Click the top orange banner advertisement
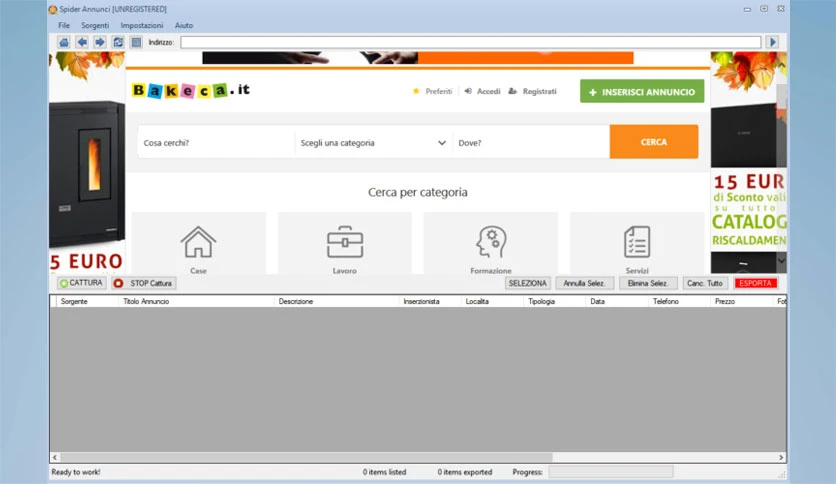 (x=417, y=58)
